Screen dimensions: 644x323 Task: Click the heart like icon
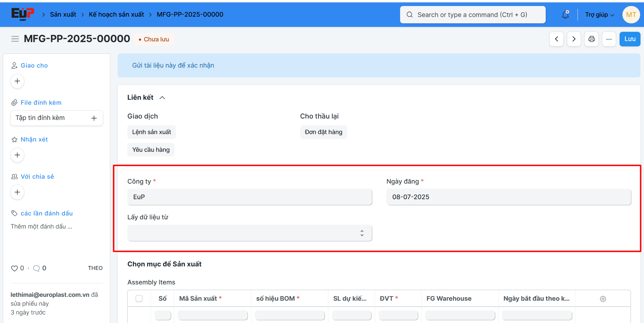(14, 268)
